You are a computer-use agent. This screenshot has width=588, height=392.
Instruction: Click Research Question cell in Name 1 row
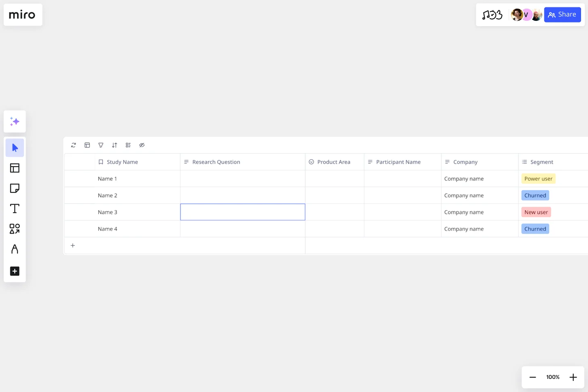(x=243, y=179)
